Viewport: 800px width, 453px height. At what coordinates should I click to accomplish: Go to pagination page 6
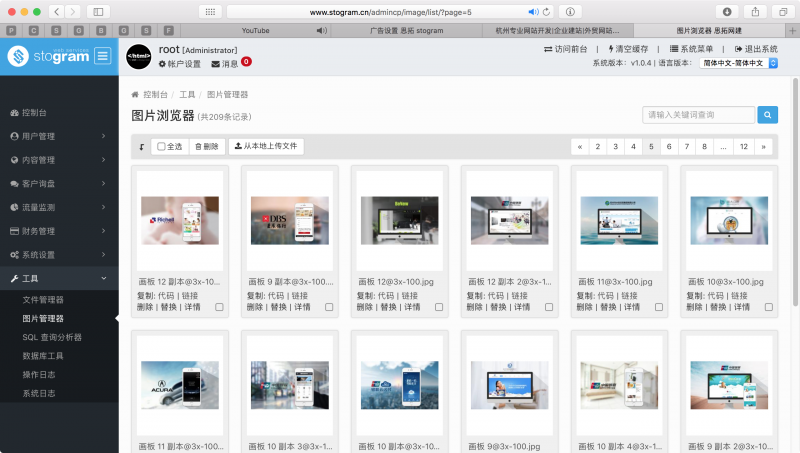pyautogui.click(x=669, y=146)
